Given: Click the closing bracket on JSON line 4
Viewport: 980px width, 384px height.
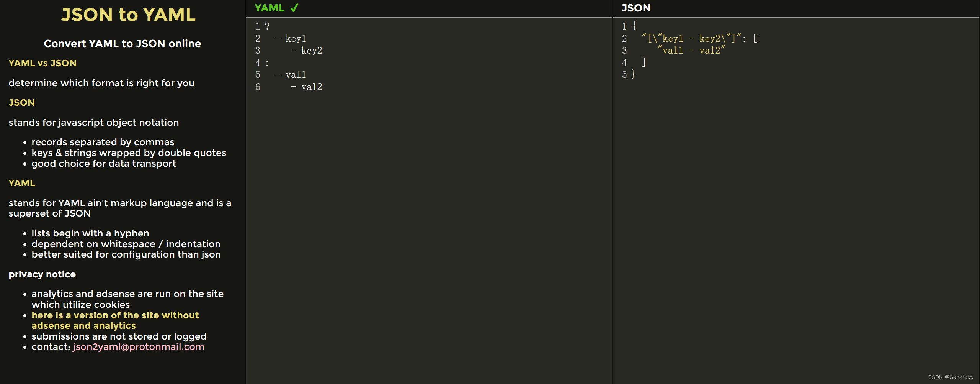Looking at the screenshot, I should [x=644, y=62].
